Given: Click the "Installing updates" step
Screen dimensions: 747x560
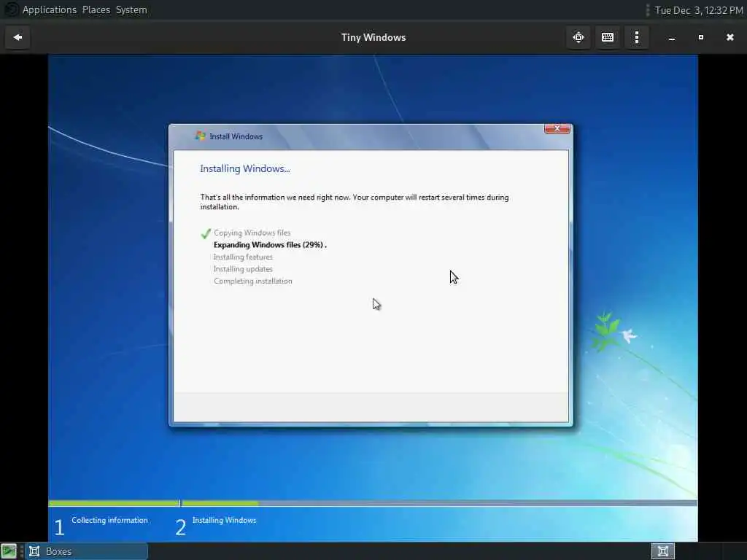Looking at the screenshot, I should [243, 269].
